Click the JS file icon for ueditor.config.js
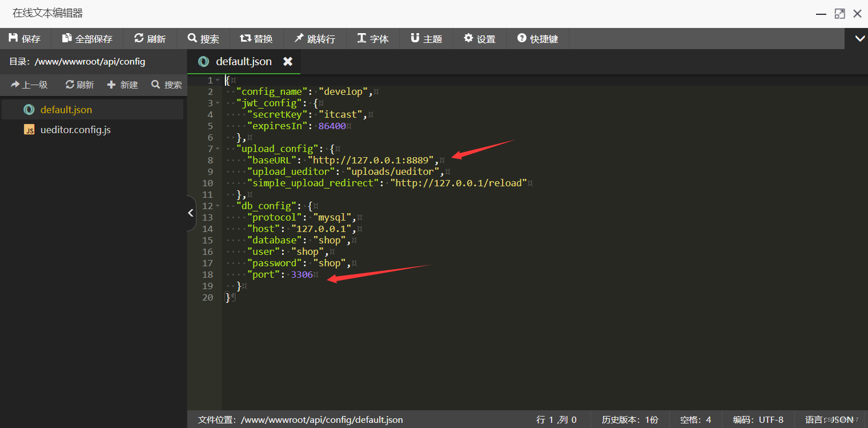The height and width of the screenshot is (428, 868). pyautogui.click(x=29, y=130)
